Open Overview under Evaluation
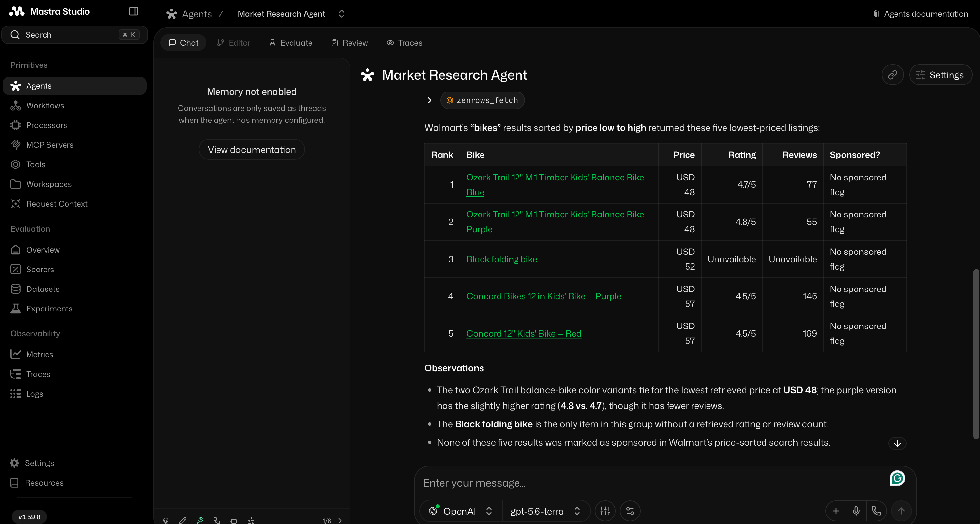This screenshot has height=524, width=980. click(x=75, y=250)
